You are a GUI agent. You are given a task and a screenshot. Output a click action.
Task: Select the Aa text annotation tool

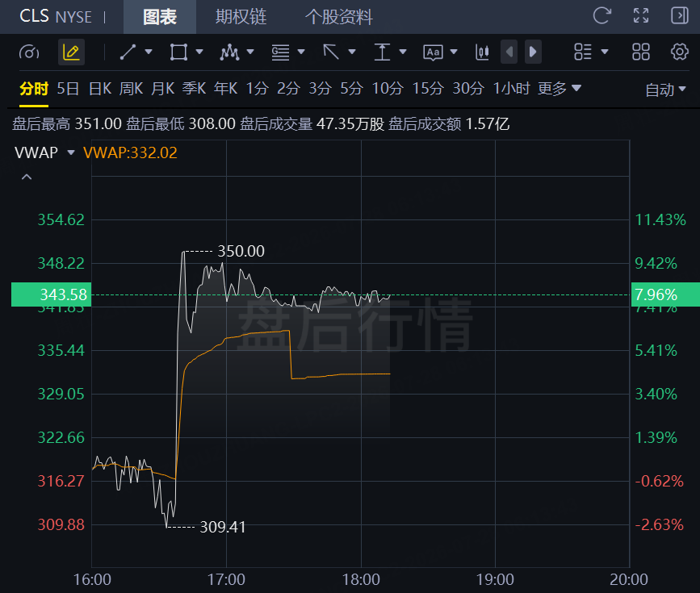click(433, 52)
